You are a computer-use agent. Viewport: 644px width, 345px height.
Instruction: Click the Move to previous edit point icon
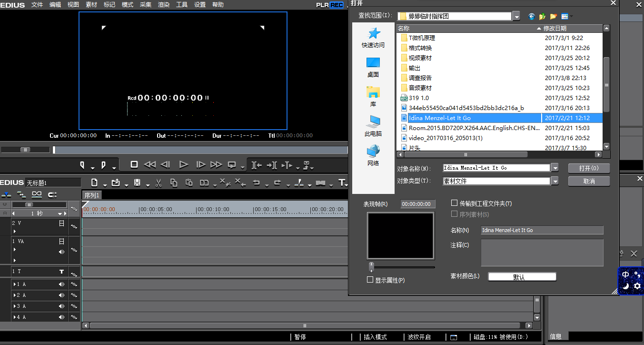[257, 165]
